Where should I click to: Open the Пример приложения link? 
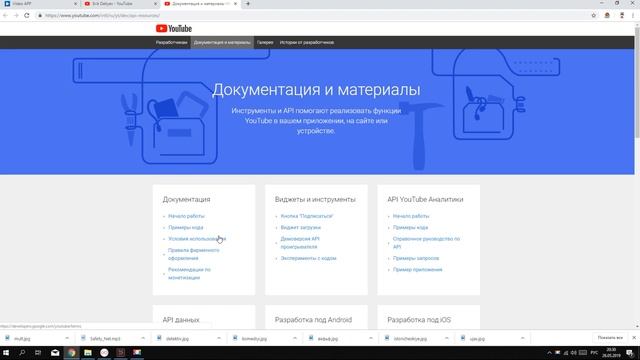coord(418,270)
